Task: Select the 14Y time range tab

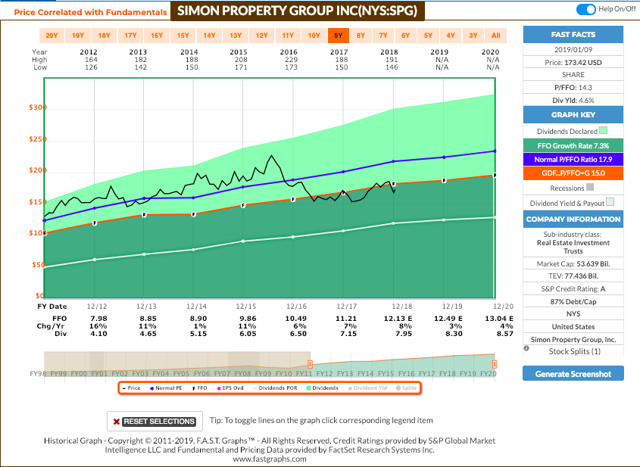Action: (x=209, y=36)
